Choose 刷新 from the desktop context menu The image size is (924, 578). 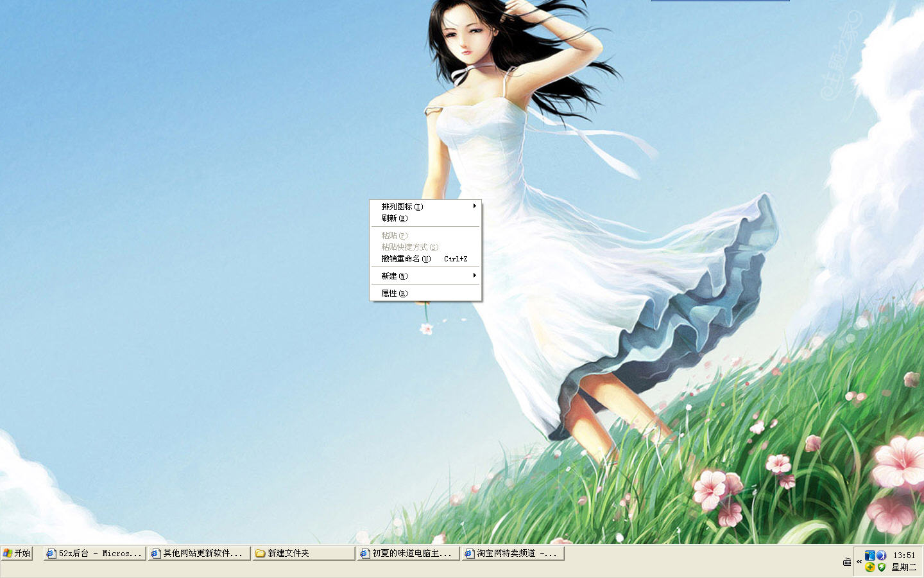click(425, 218)
